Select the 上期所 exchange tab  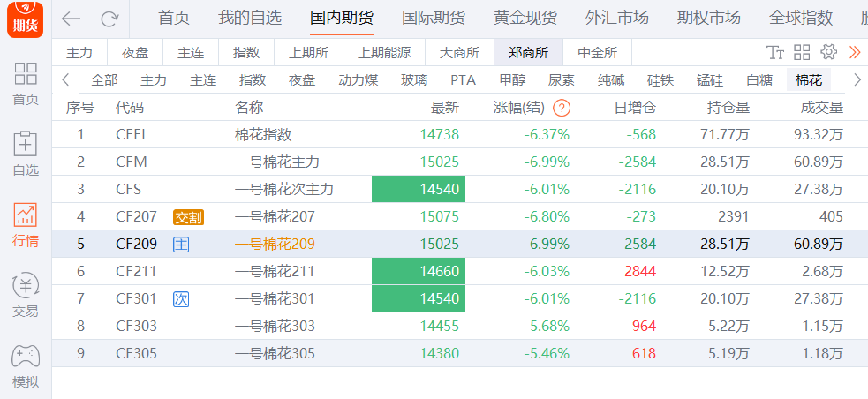(308, 52)
